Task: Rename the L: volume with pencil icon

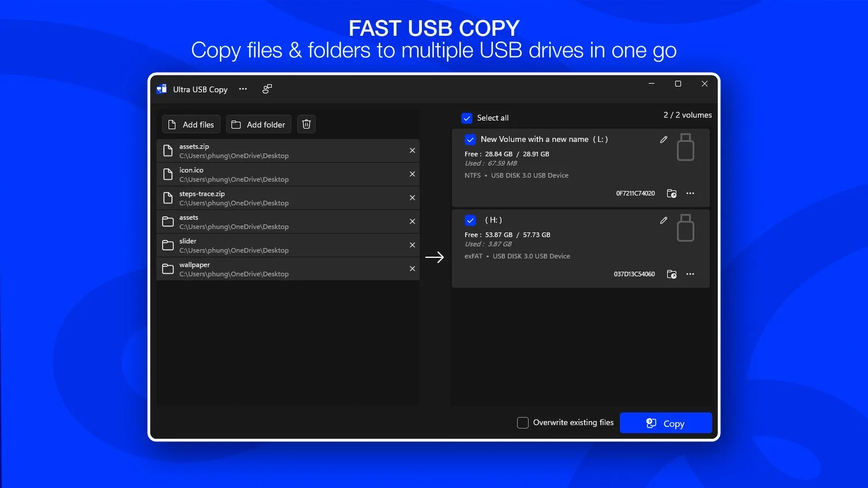Action: [x=664, y=140]
